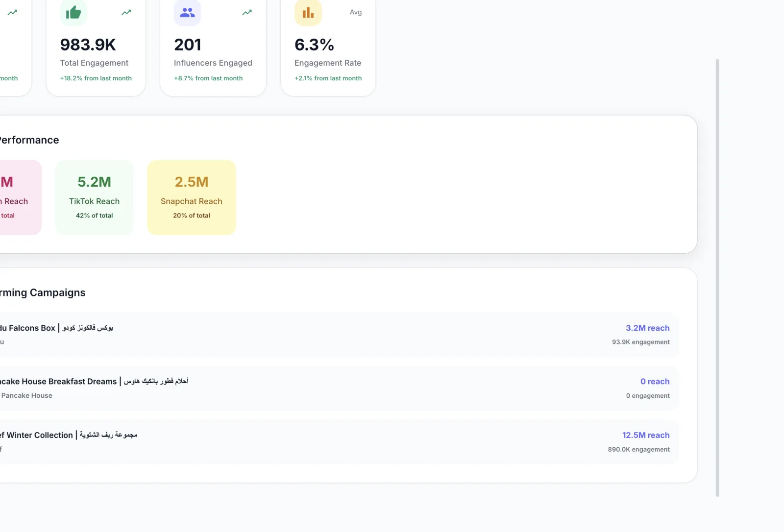
Task: Open the Snapchat Reach 2.5M tile
Action: [192, 197]
